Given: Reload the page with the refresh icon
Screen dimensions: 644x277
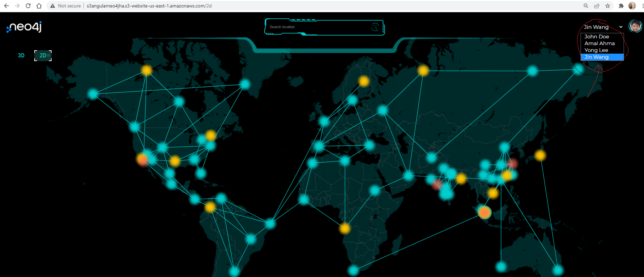Looking at the screenshot, I should (28, 6).
